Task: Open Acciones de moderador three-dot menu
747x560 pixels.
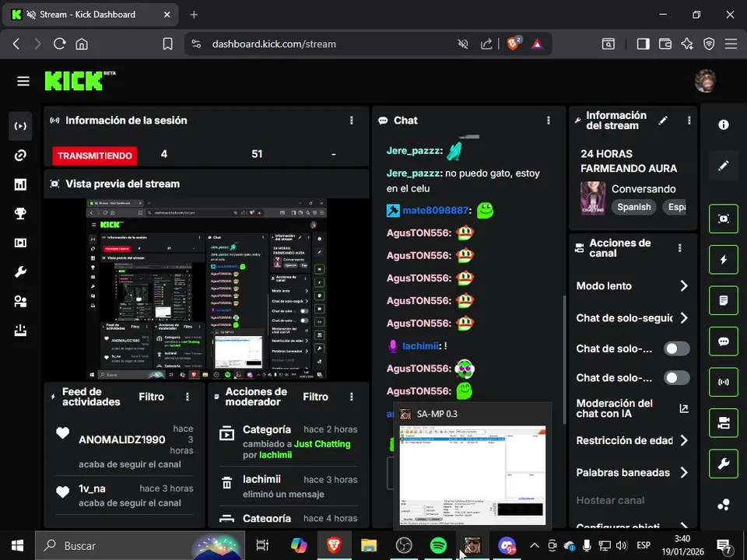Action: click(x=352, y=397)
